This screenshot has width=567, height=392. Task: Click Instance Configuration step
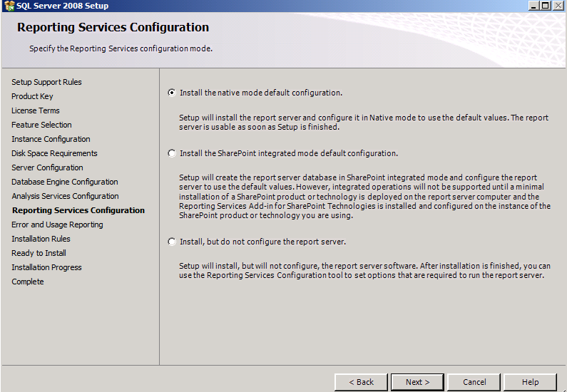tap(51, 139)
